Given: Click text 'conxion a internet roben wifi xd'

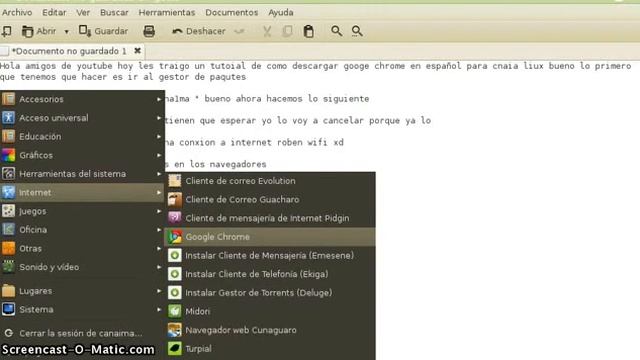Looking at the screenshot, I should click(261, 142).
